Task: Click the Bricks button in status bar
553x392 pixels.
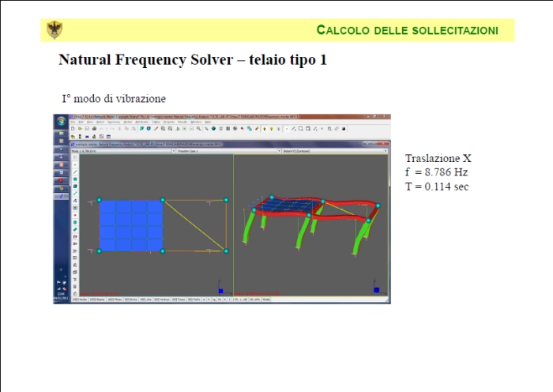Action: [x=131, y=300]
